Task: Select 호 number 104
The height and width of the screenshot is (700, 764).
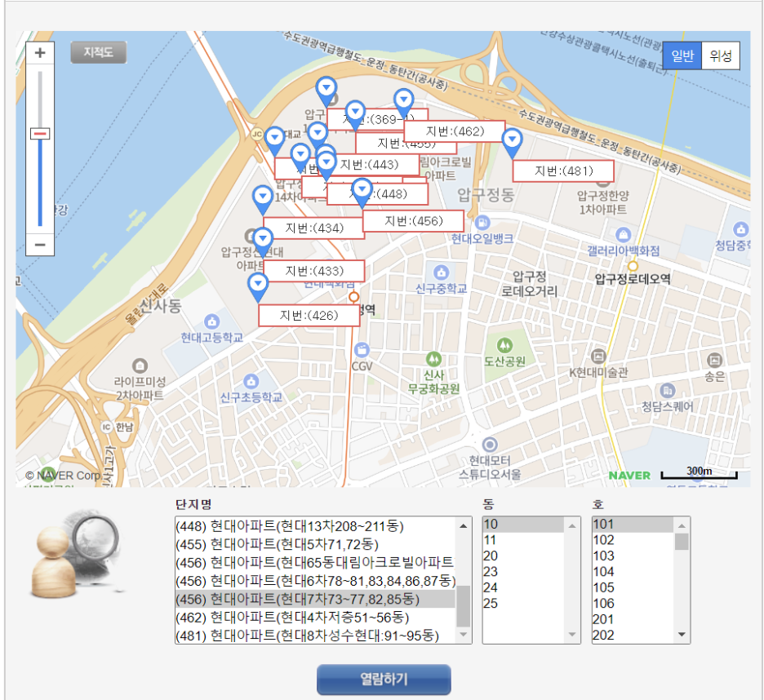Action: (x=633, y=571)
